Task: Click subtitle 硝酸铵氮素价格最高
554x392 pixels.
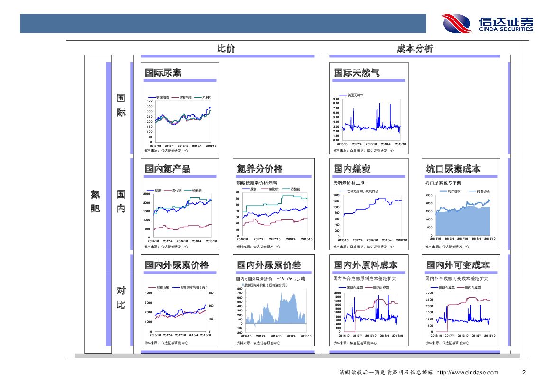Action: pos(256,183)
